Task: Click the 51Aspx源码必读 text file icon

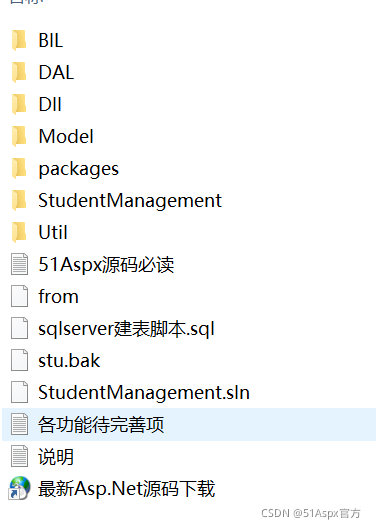Action: point(20,264)
